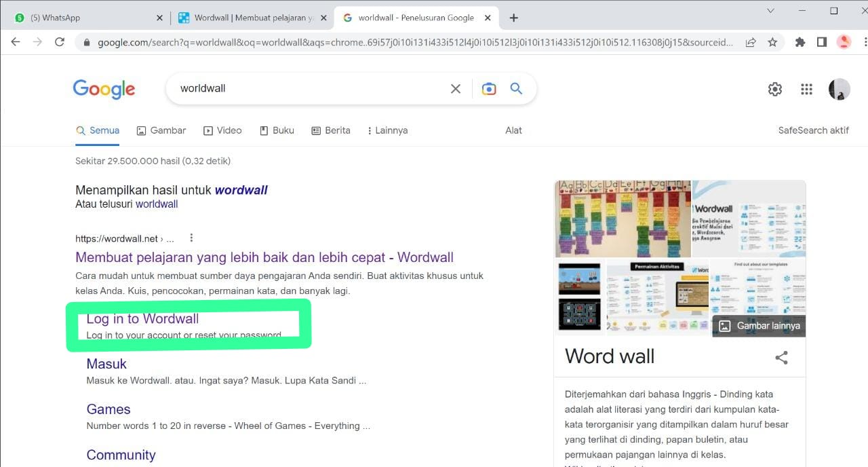The image size is (868, 467).
Task: Open Google account profile picture
Action: coord(840,89)
